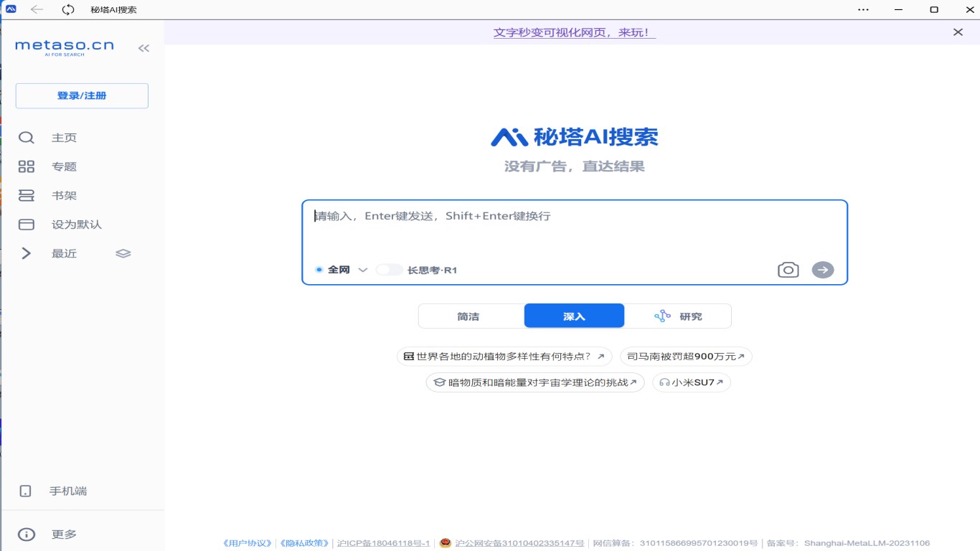Switch to the 研究 mode tab
The width and height of the screenshot is (980, 551).
click(x=678, y=316)
